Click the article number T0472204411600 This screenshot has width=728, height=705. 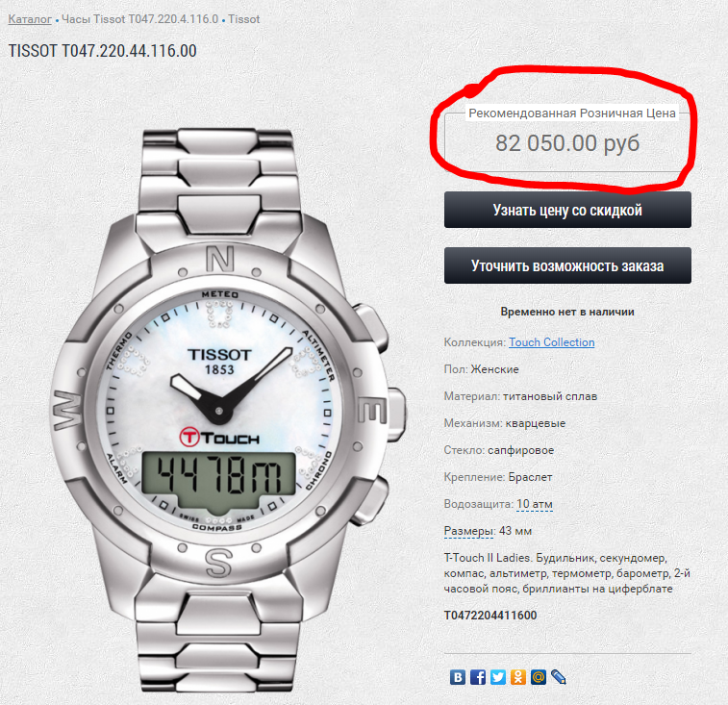490,616
